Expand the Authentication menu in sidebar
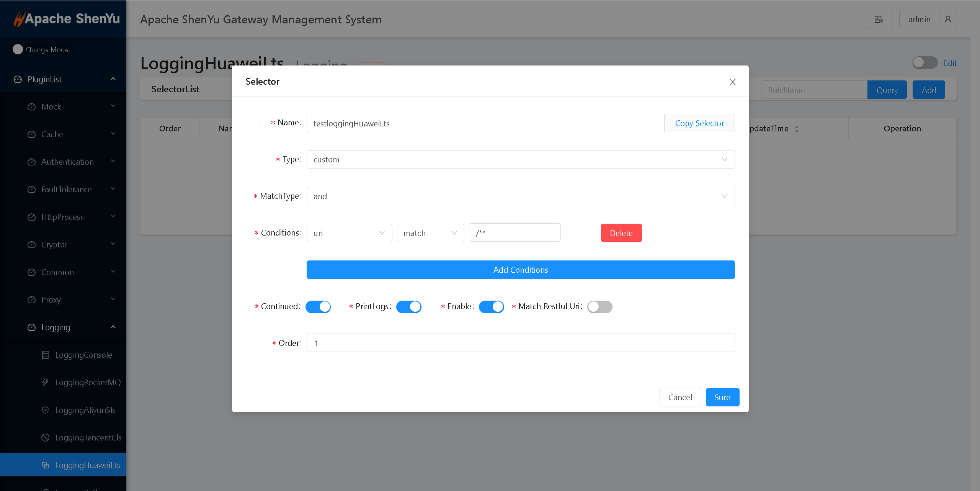980x491 pixels. tap(67, 162)
